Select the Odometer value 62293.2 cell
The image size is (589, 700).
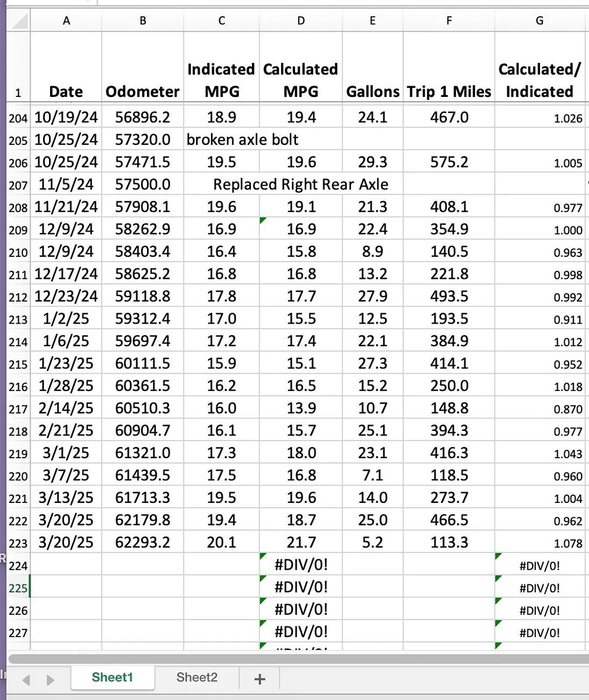(142, 542)
